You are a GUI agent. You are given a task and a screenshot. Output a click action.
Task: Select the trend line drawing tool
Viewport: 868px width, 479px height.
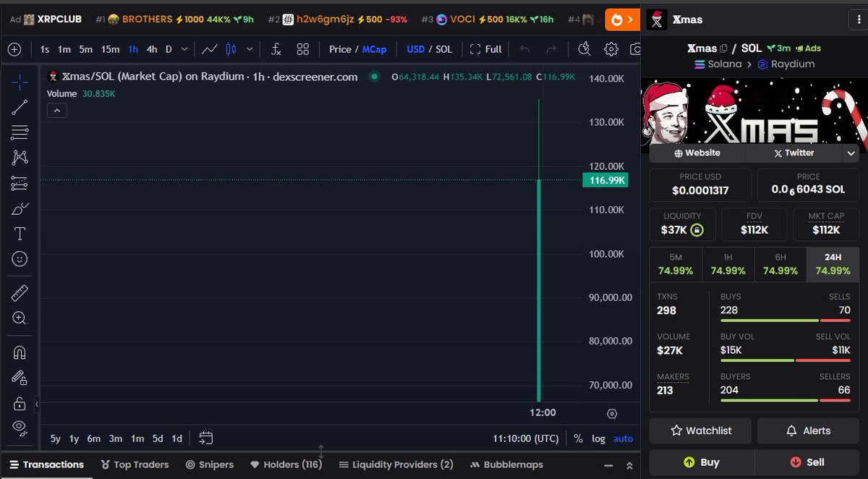click(x=20, y=108)
